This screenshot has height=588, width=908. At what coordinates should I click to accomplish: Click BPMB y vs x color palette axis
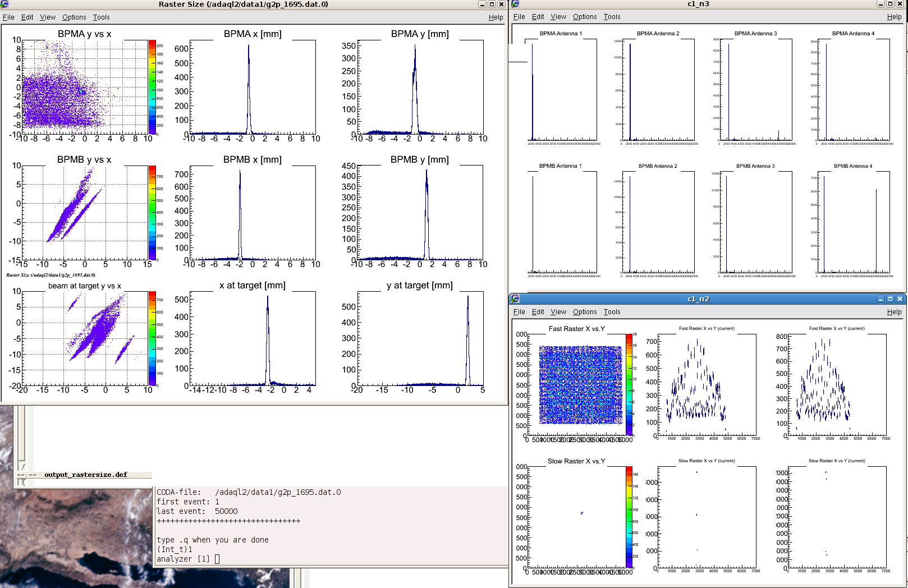coord(153,213)
